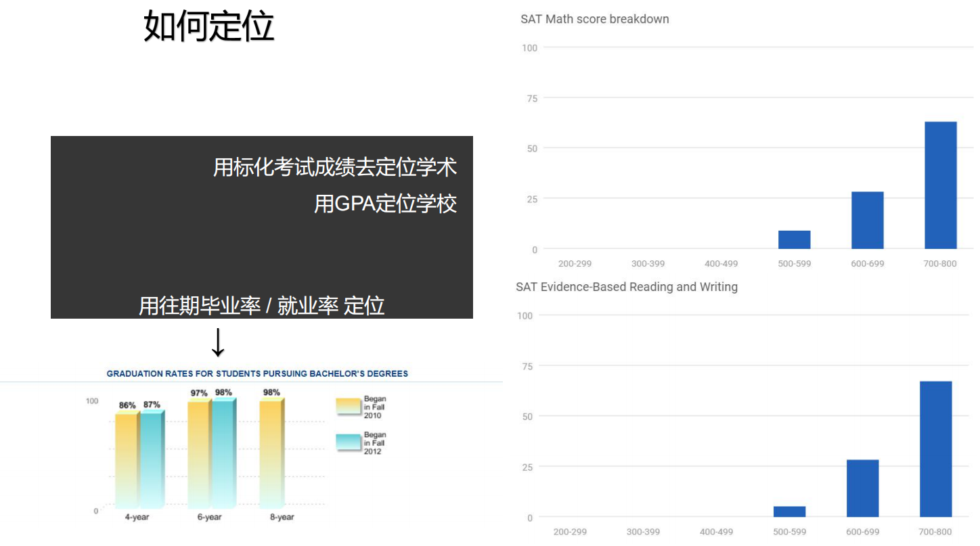The image size is (980, 546).
Task: Select the 6-year axis label
Action: [x=209, y=517]
